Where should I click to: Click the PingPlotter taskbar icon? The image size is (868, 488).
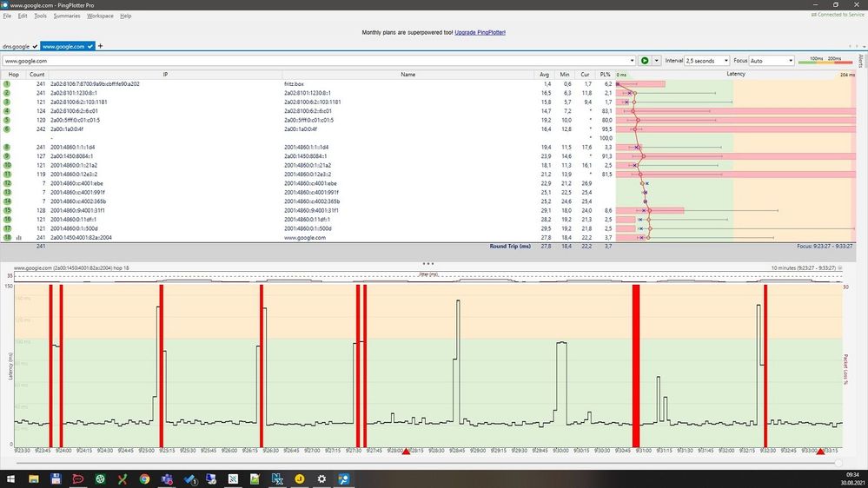344,478
